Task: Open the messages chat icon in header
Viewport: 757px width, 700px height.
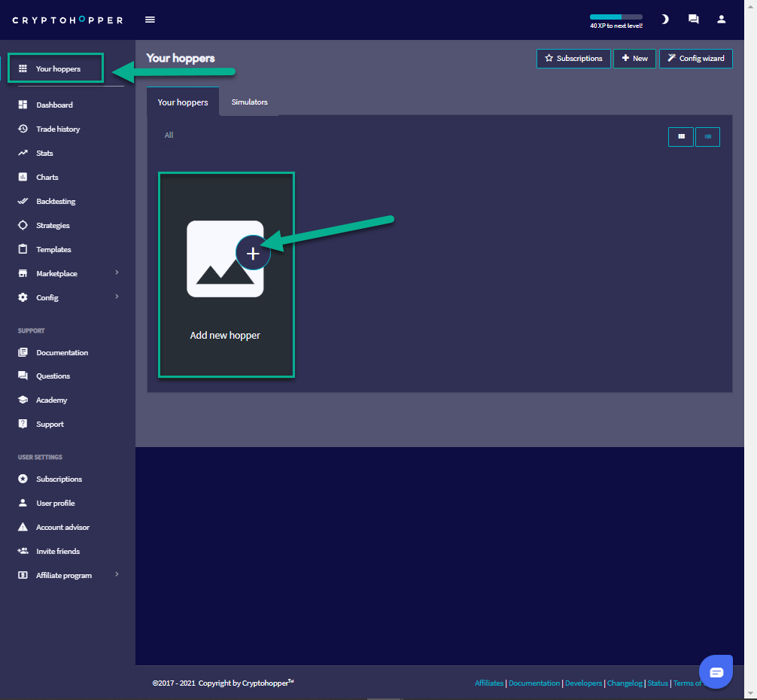Action: [693, 20]
